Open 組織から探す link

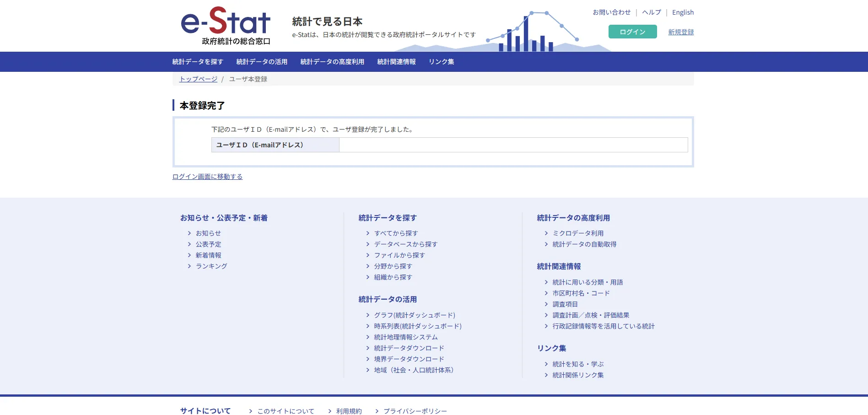click(x=393, y=277)
